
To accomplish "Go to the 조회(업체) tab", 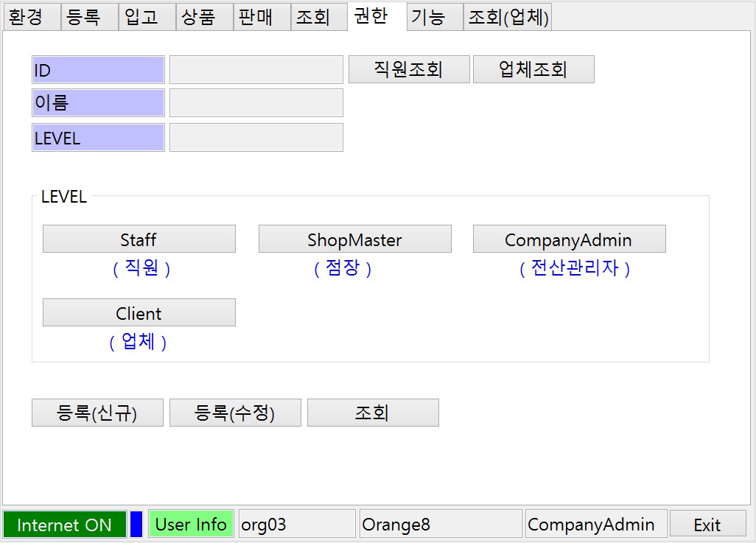I will click(x=507, y=18).
